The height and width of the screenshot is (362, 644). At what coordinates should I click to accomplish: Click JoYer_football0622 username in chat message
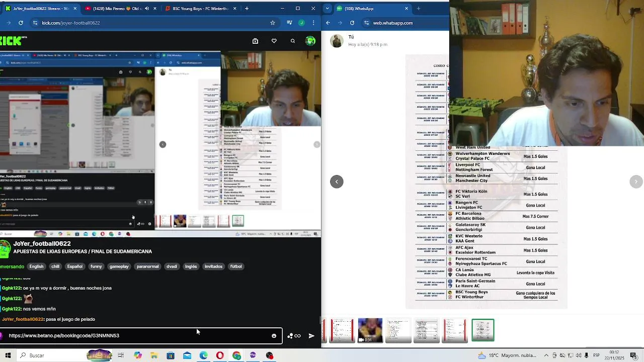click(23, 319)
